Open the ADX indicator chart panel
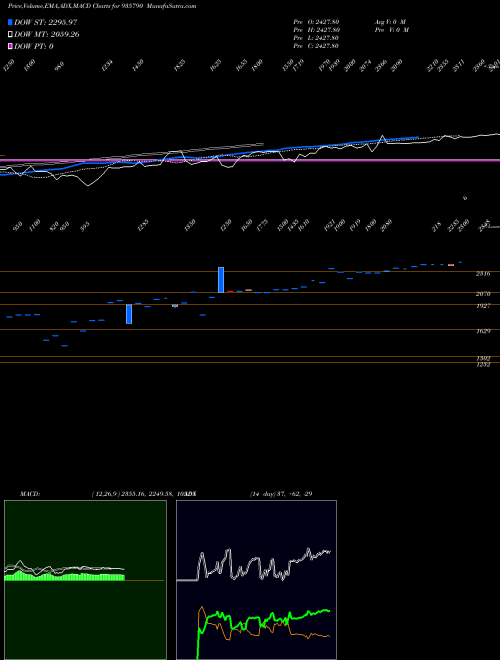The image size is (500, 660). tap(256, 580)
